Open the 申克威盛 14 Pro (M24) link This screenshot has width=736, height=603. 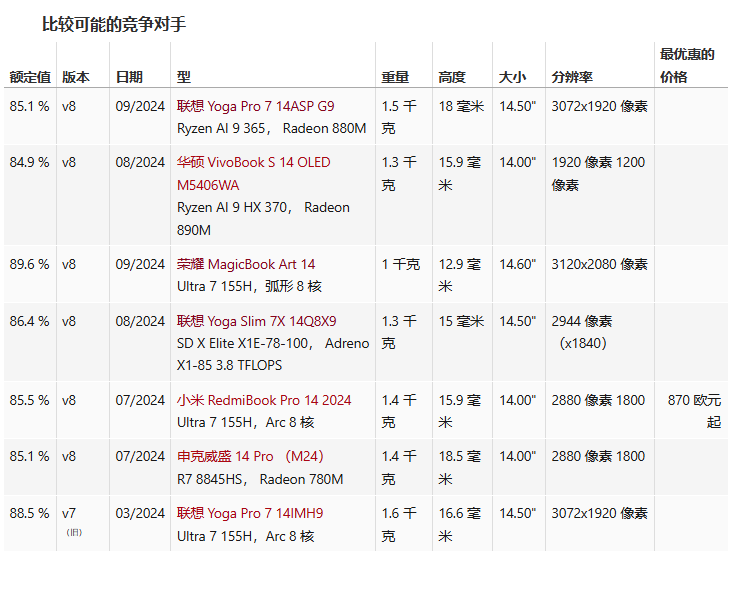250,456
